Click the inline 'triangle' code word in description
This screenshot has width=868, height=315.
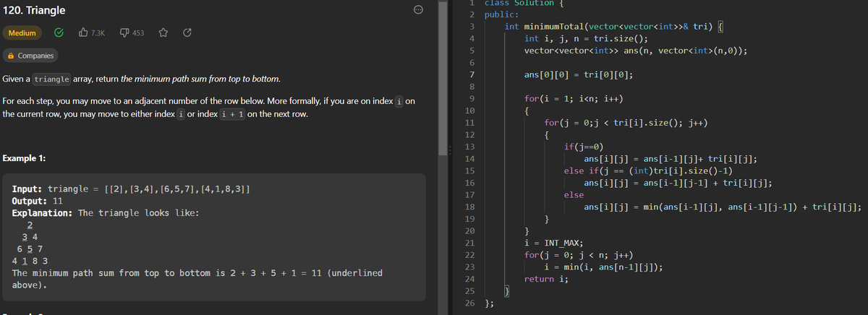pos(52,79)
